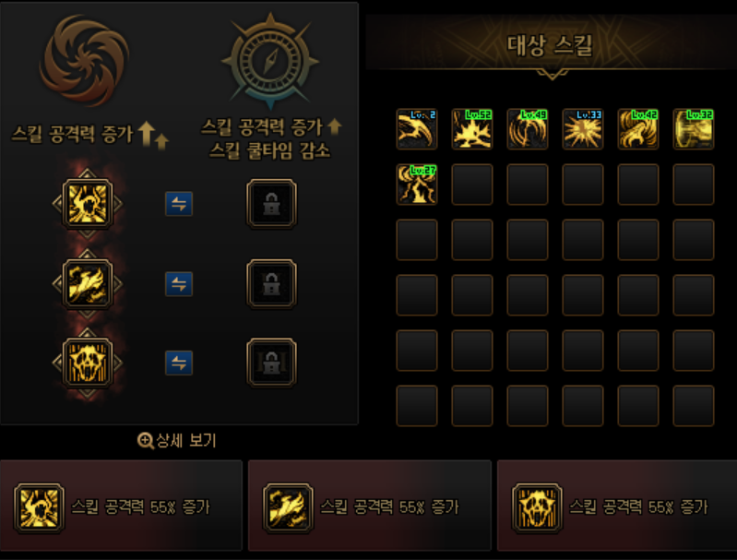Select the brown swirl 스킬 공격력 증가 emblem

coord(85,60)
